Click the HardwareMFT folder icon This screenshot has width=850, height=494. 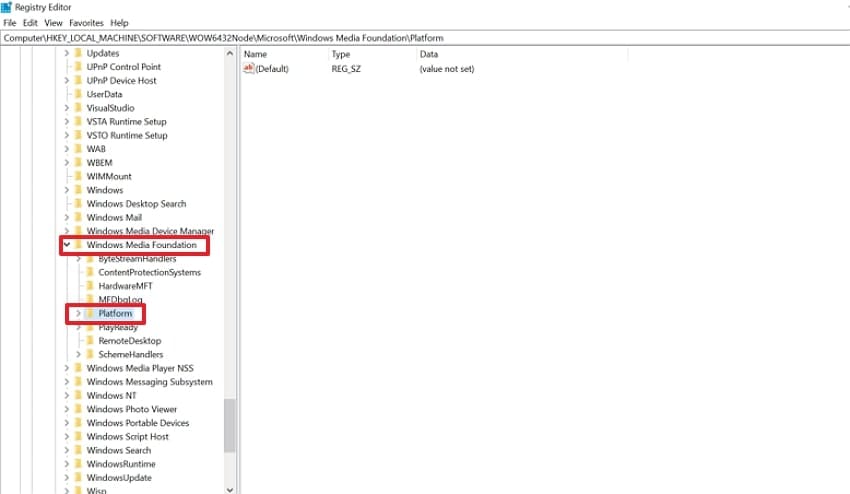click(90, 286)
